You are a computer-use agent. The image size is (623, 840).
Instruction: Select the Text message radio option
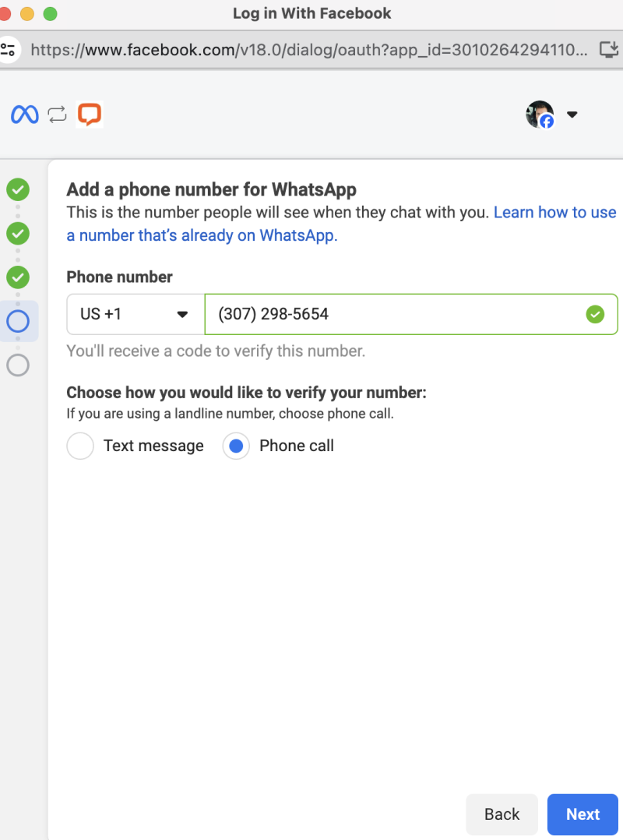(x=80, y=446)
